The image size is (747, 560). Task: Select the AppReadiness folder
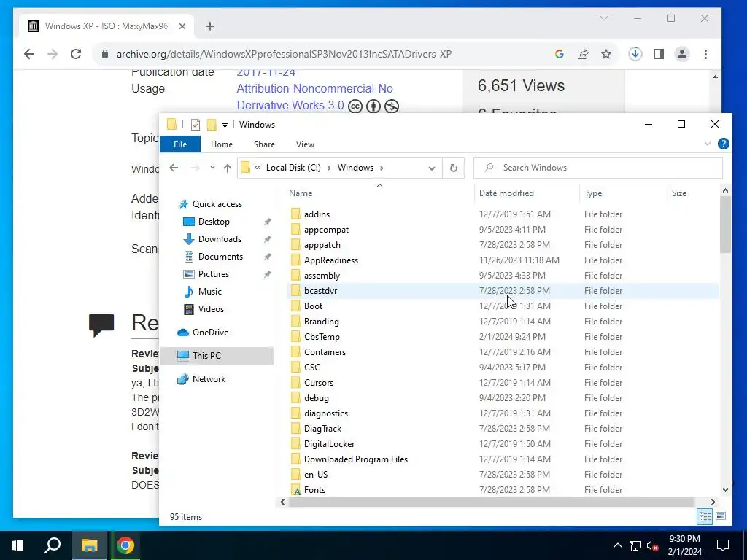tap(331, 260)
